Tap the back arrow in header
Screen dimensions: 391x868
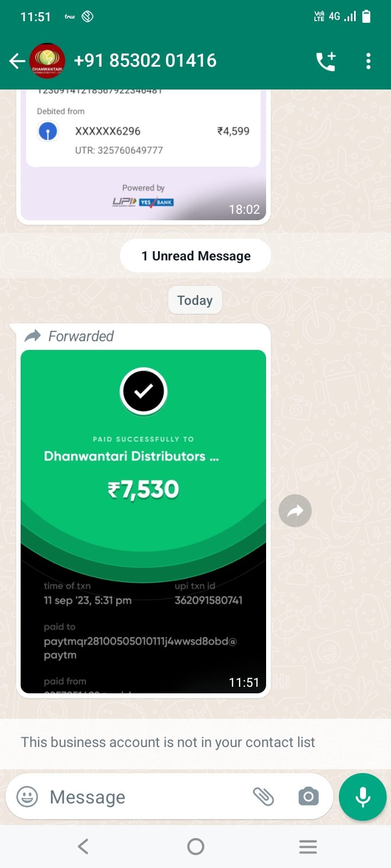(17, 61)
